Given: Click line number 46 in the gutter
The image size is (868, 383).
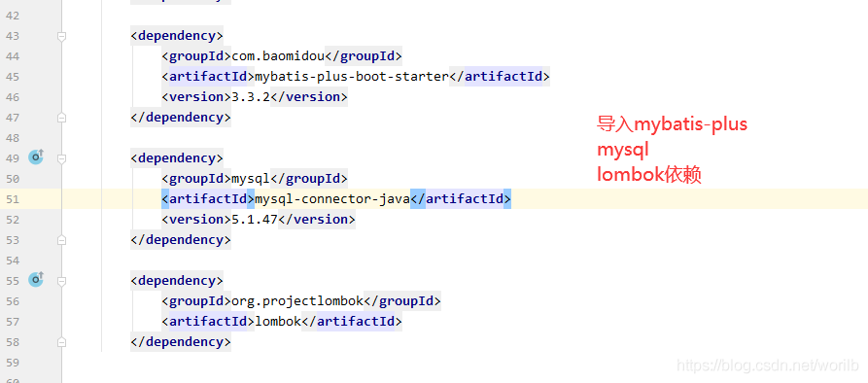Looking at the screenshot, I should click(13, 97).
